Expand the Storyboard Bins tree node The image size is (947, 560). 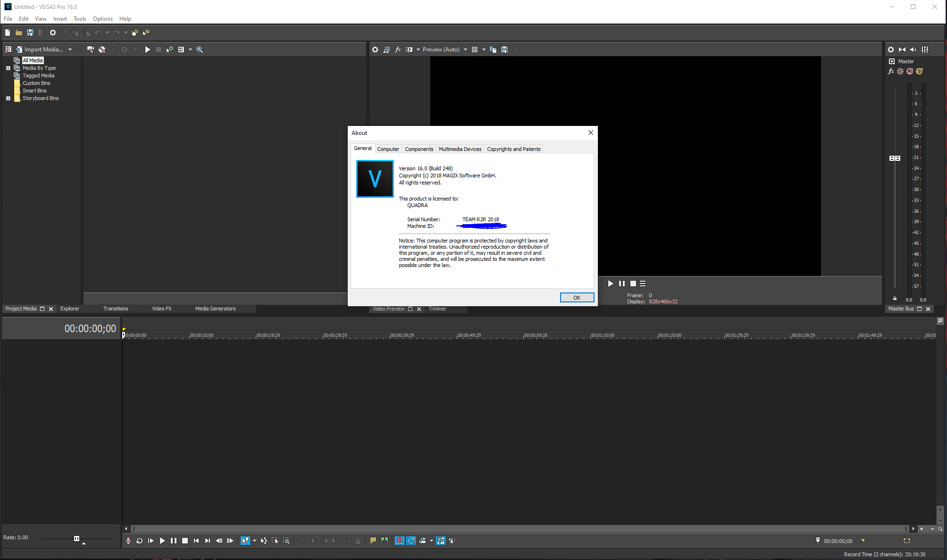[x=8, y=98]
